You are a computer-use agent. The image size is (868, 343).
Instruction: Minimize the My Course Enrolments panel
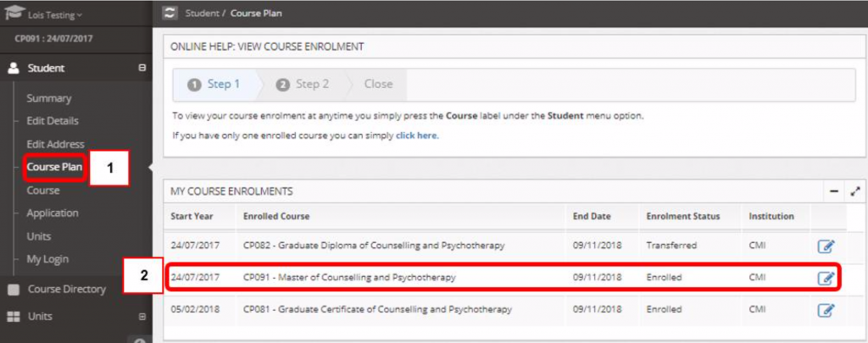coord(834,192)
